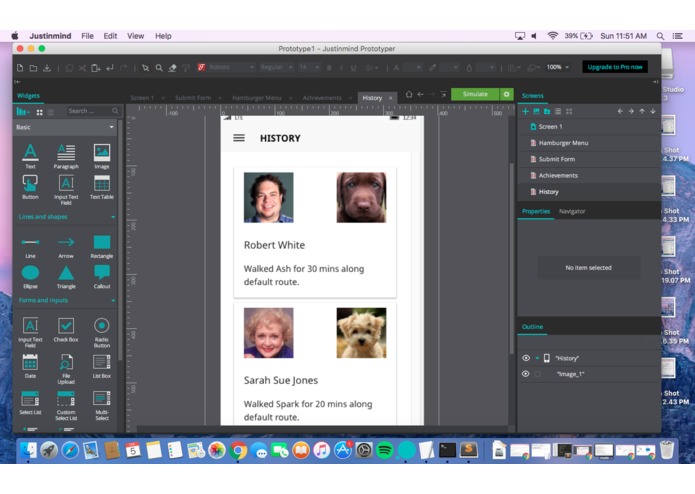
Task: Select the Check Box widget
Action: 66,330
